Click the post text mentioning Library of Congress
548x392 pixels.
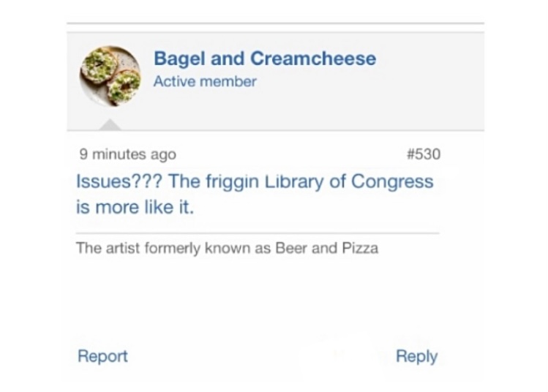(255, 195)
